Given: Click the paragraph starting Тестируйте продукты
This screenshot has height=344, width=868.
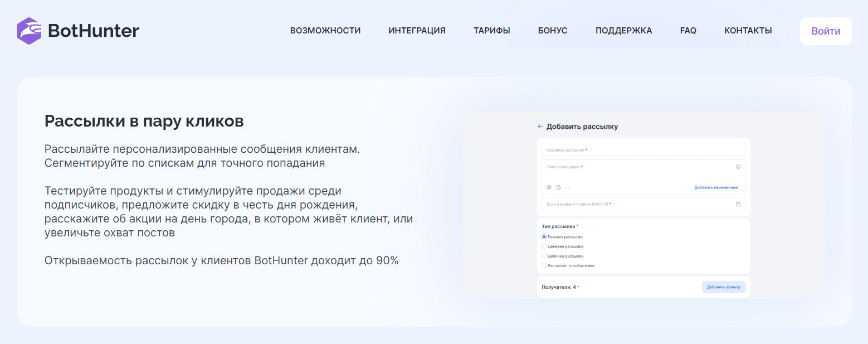Looking at the screenshot, I should 228,212.
